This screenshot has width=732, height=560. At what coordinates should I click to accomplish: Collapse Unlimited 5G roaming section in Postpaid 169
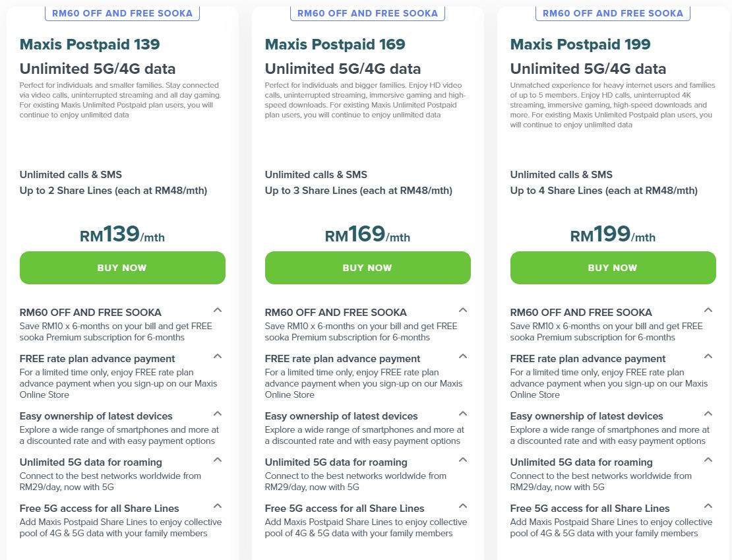point(463,460)
